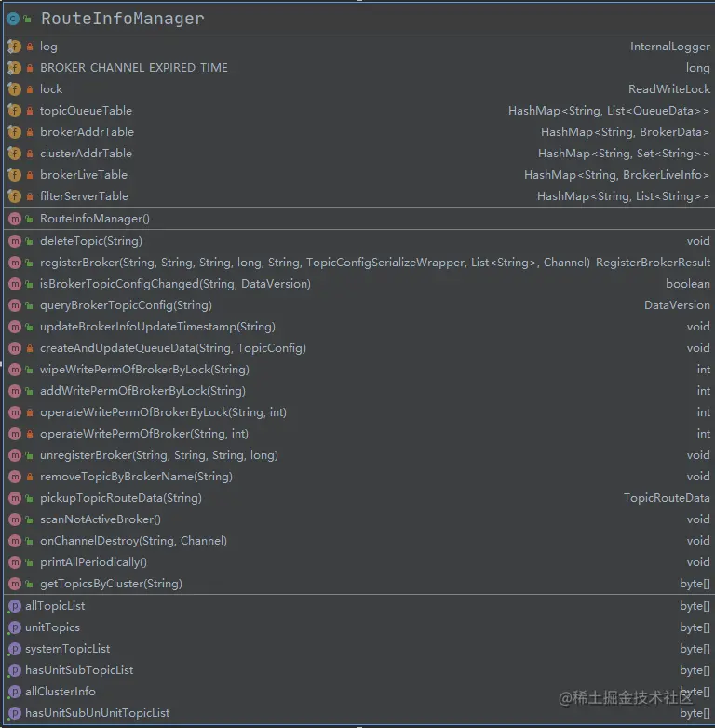The image size is (715, 728).
Task: Click field icon for topicQueueTable
Action: pyautogui.click(x=14, y=111)
